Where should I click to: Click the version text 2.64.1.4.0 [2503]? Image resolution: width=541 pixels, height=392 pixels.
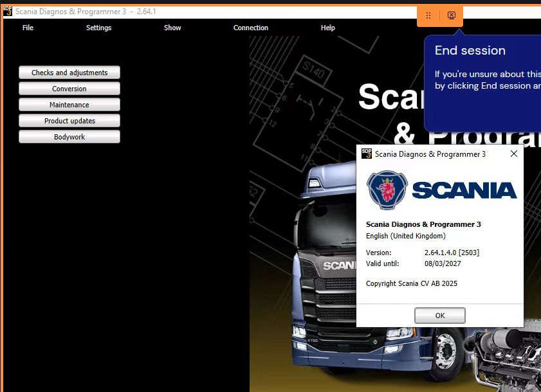coord(452,253)
